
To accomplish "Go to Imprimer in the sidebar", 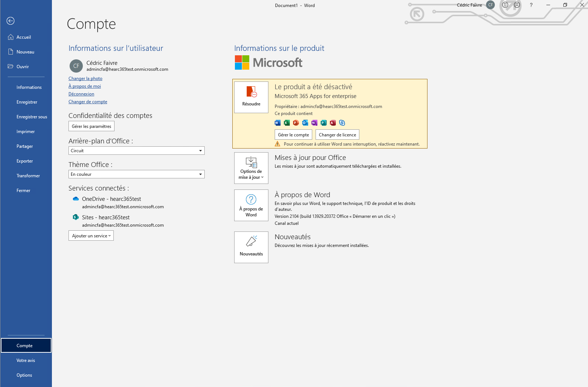I will tap(26, 132).
